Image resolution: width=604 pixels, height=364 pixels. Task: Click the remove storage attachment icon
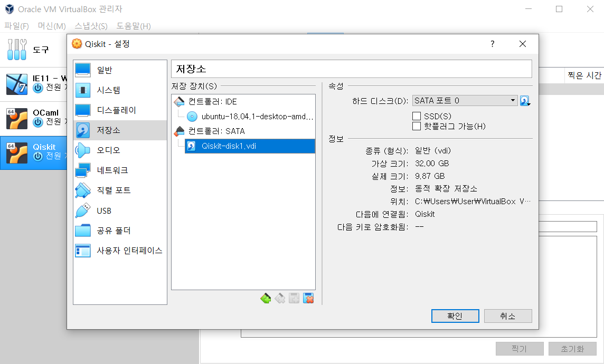pos(308,298)
